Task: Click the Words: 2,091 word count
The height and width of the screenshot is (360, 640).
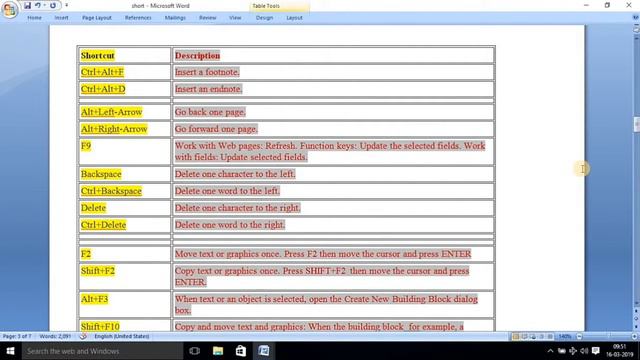Action: tap(55, 336)
